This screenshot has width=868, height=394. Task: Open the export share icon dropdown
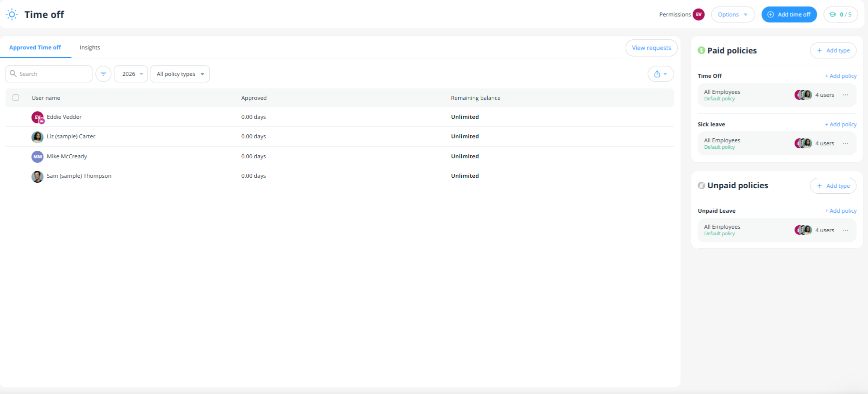tap(660, 74)
